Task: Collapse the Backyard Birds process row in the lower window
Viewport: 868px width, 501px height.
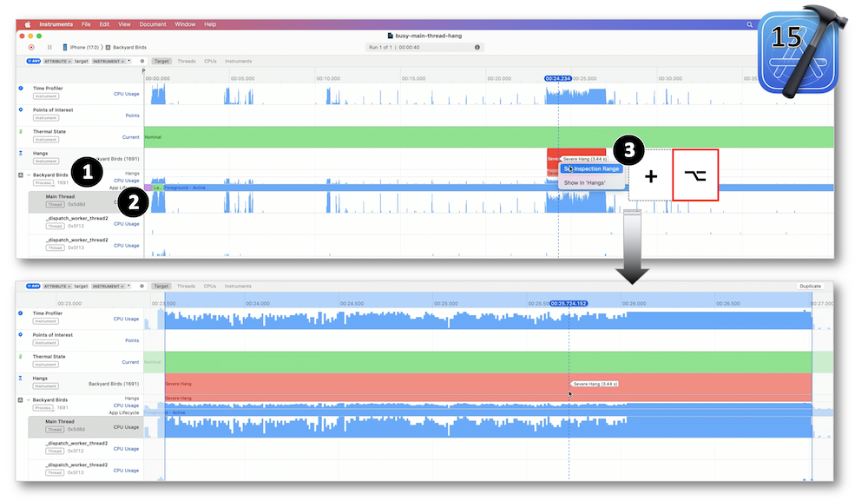Action: (29, 399)
